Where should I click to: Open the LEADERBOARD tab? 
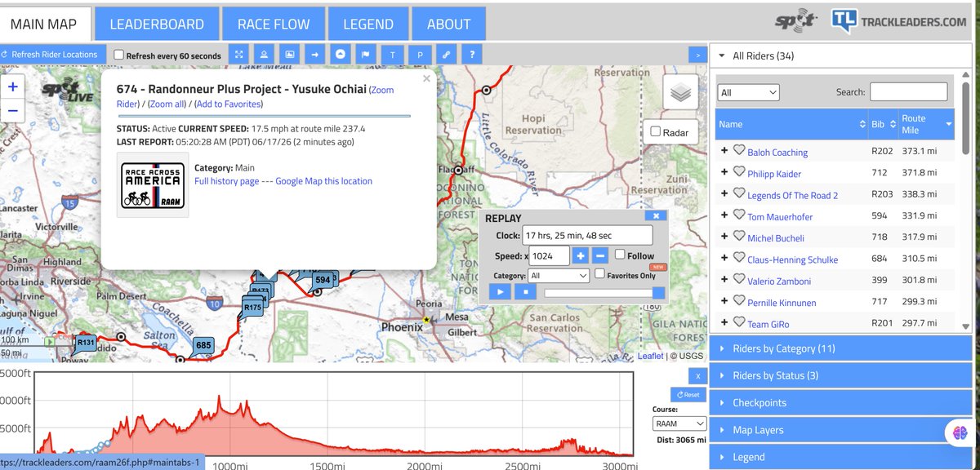coord(157,24)
